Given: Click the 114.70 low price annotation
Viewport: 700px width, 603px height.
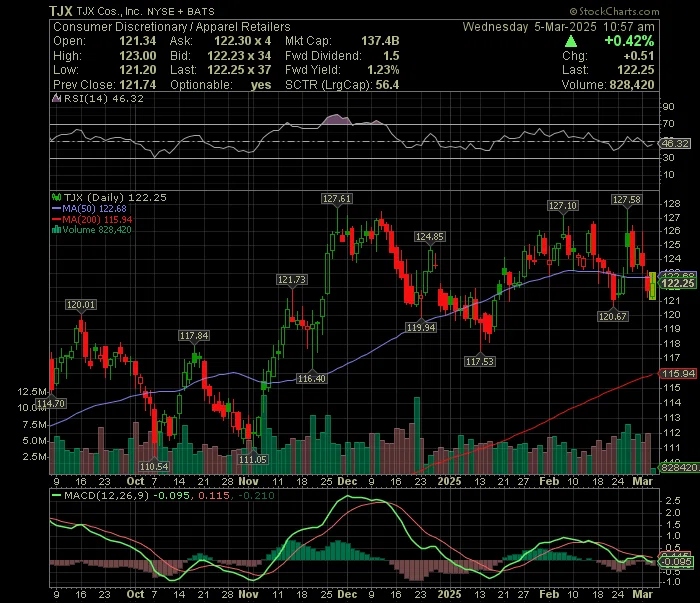Looking at the screenshot, I should [x=51, y=404].
